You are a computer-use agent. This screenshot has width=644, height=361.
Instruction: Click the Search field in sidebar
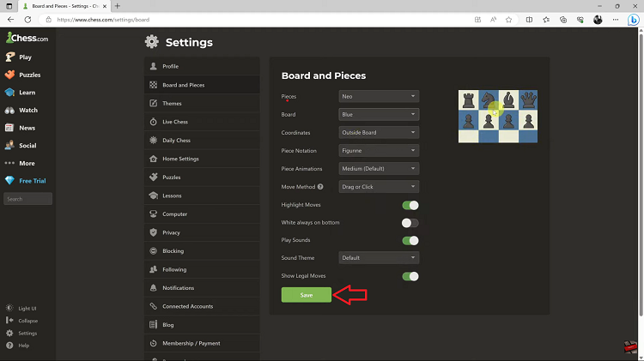click(x=28, y=199)
